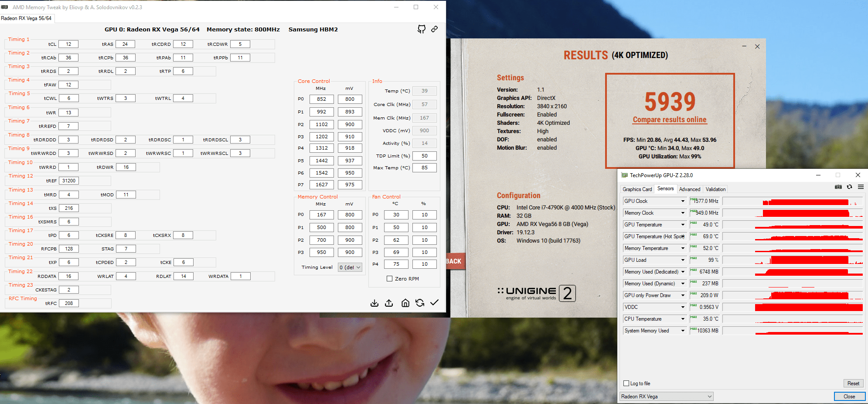The width and height of the screenshot is (868, 404).
Task: Click the WRDATA input field
Action: [x=240, y=276]
